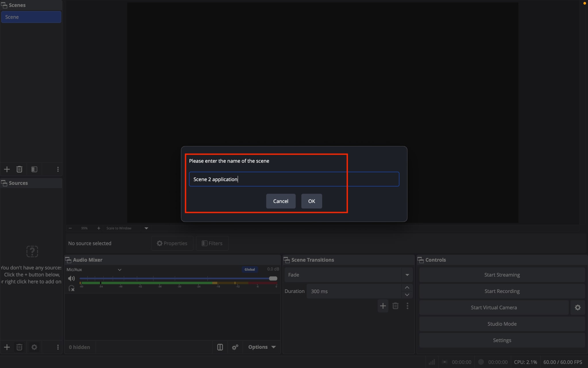This screenshot has width=588, height=368.
Task: Check network signal status icon
Action: [x=432, y=362]
